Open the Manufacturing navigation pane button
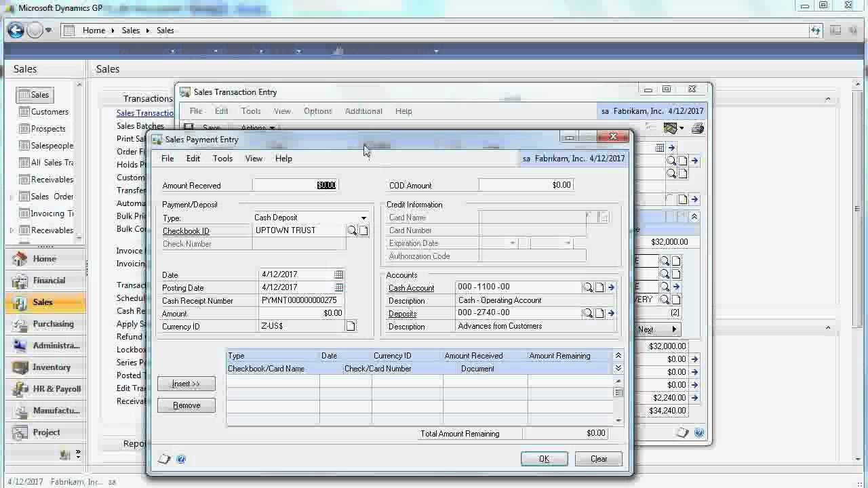The image size is (868, 488). click(x=45, y=411)
